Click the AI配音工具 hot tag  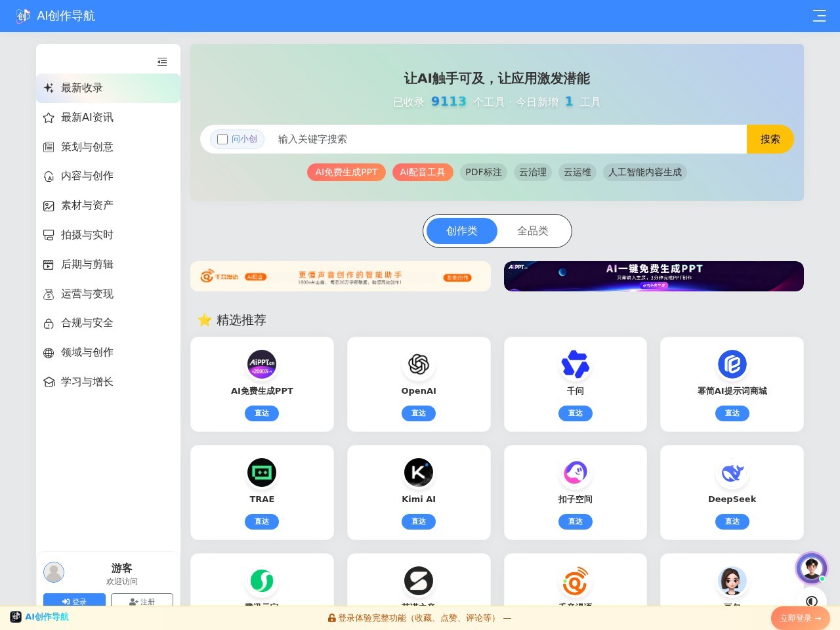pyautogui.click(x=423, y=172)
